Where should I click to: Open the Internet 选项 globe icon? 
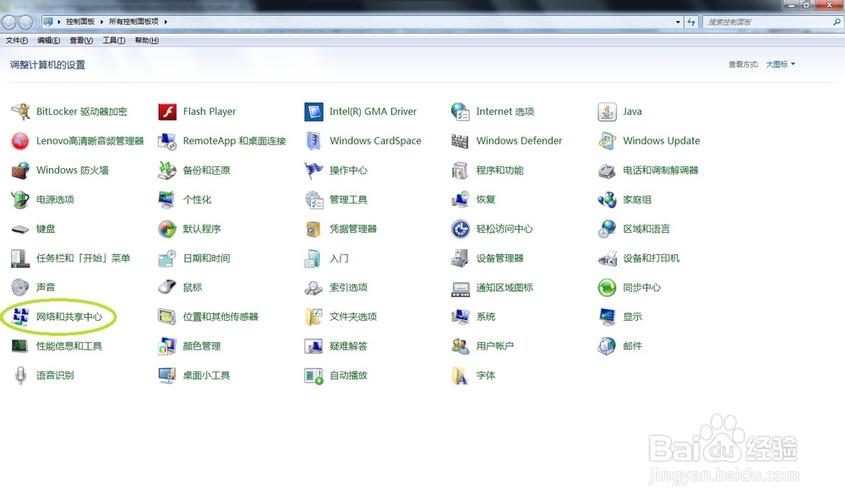[461, 111]
